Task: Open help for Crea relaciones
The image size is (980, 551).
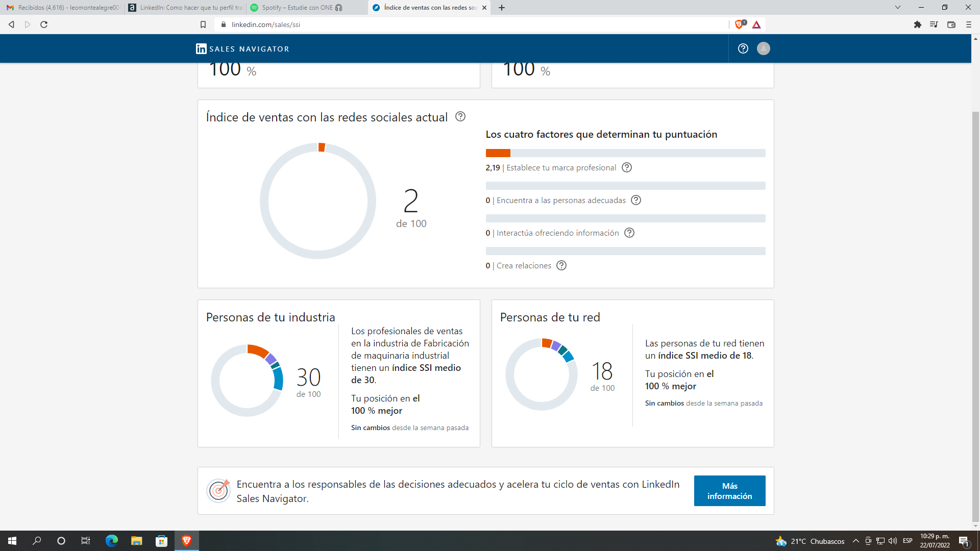Action: [x=561, y=266]
